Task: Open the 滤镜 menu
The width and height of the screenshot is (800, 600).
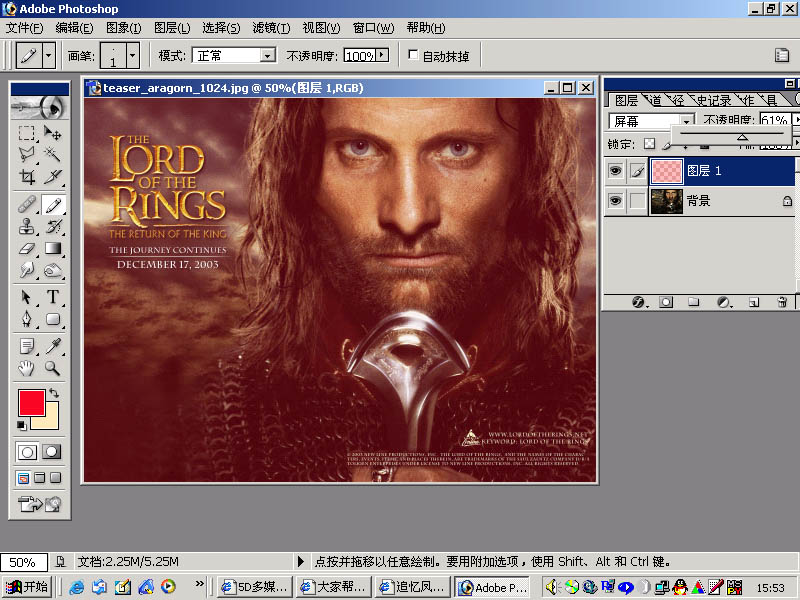Action: (271, 28)
